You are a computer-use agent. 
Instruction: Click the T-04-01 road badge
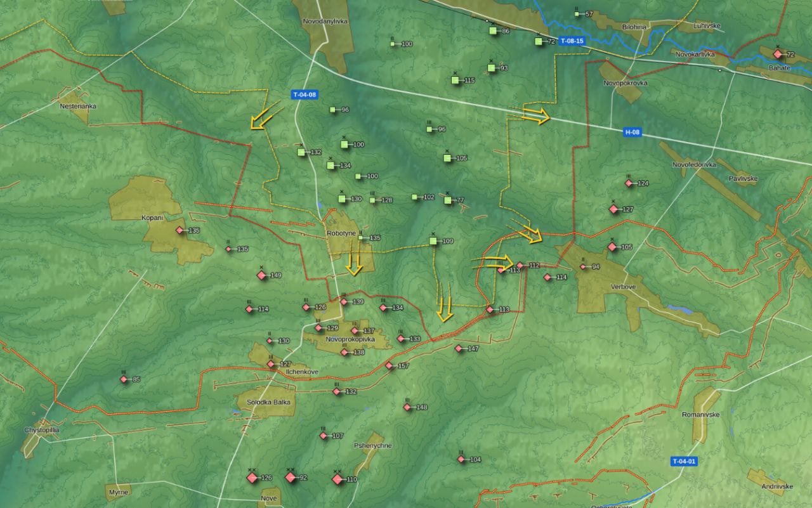coord(684,461)
